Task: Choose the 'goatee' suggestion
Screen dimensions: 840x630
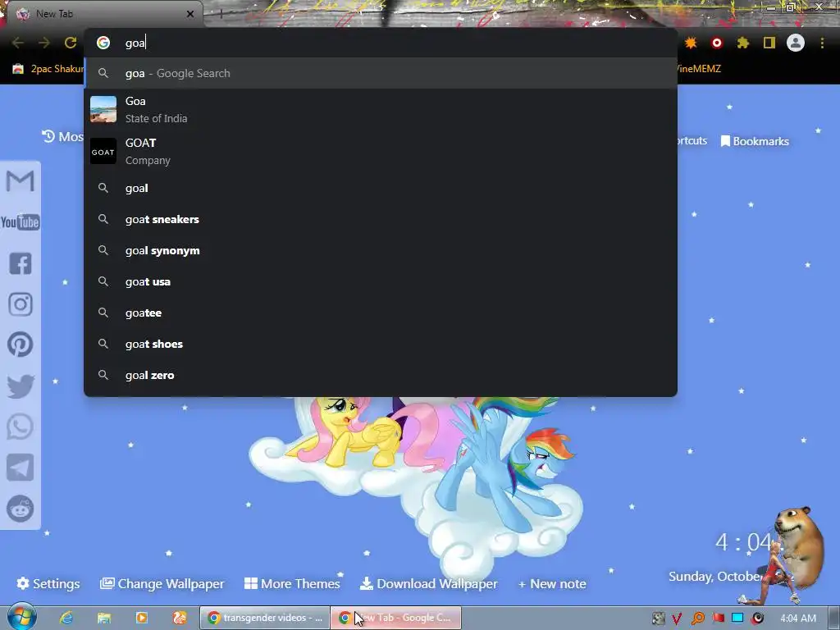Action: pyautogui.click(x=381, y=313)
